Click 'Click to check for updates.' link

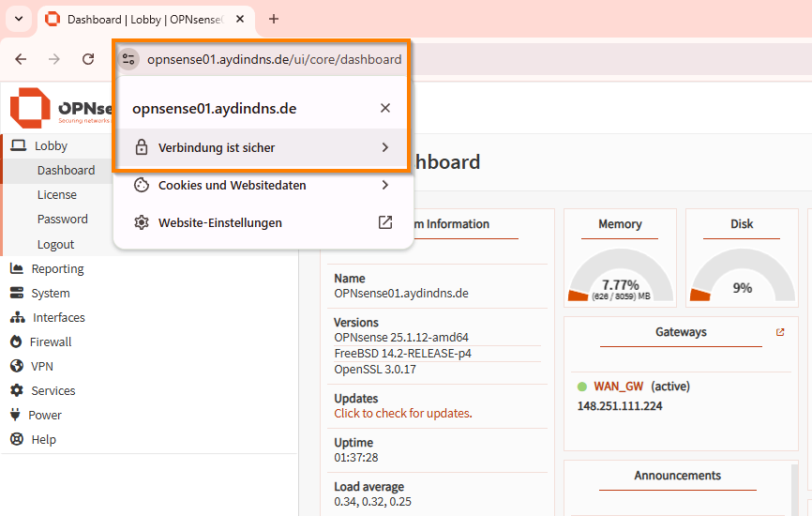(403, 414)
